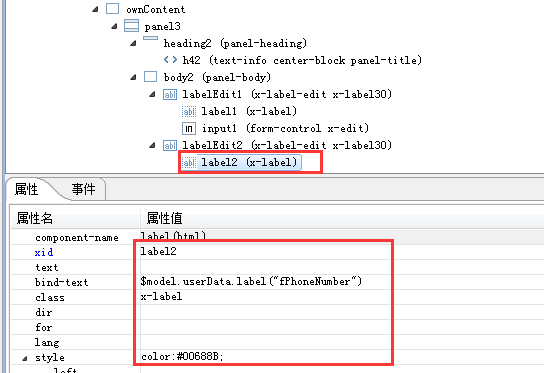Switch to the 事件 tab
544x373 pixels.
point(84,189)
